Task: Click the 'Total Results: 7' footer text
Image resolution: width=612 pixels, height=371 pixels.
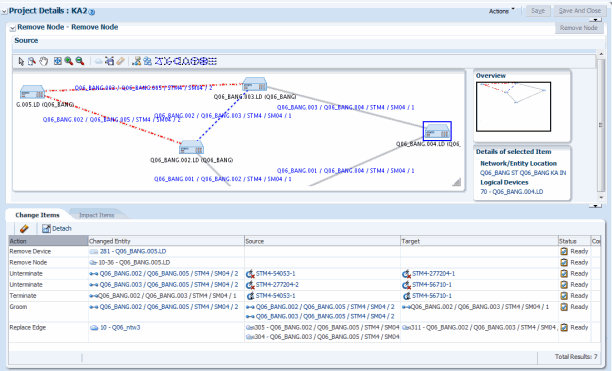Action: tap(576, 357)
